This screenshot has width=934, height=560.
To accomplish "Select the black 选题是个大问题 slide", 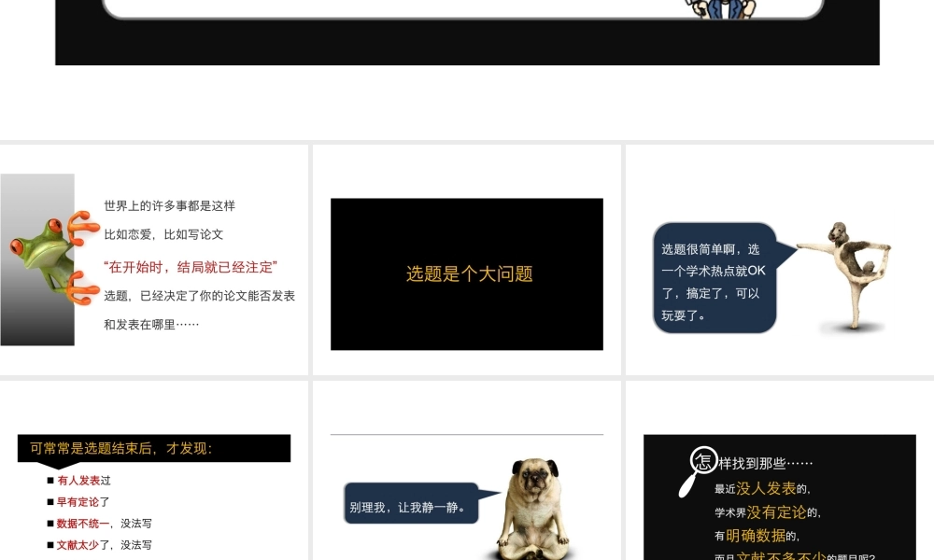I will 466,274.
